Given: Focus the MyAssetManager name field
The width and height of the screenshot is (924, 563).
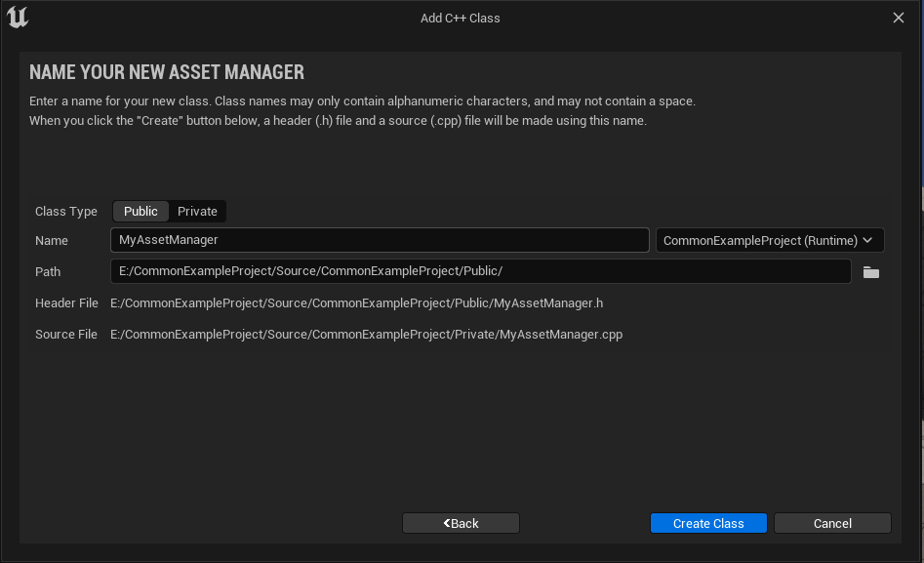Looking at the screenshot, I should (x=380, y=240).
